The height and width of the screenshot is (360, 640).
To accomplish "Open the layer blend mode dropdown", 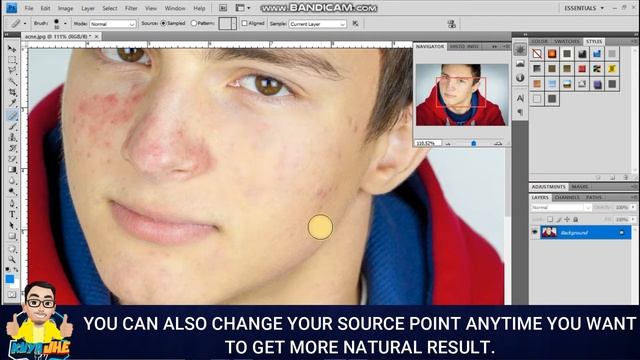I will [x=561, y=208].
